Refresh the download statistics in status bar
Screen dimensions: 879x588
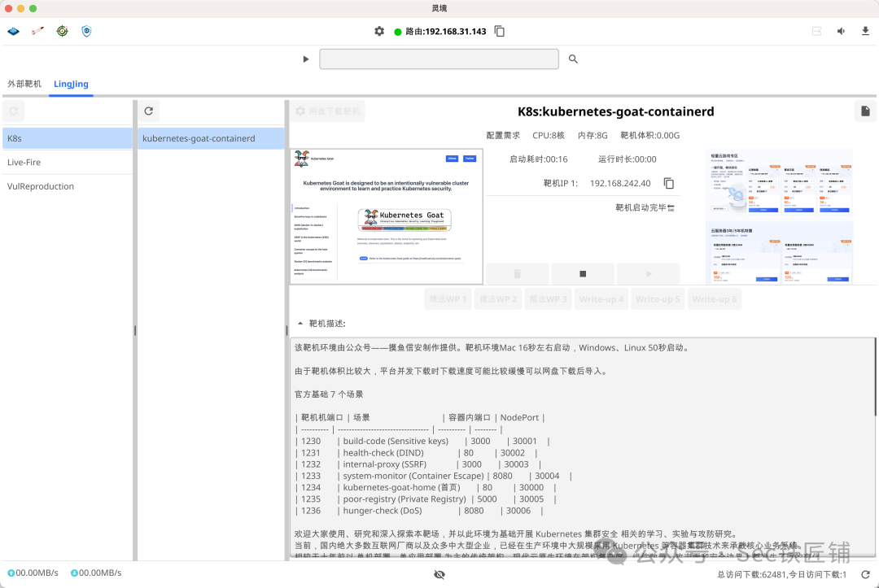pos(865,574)
